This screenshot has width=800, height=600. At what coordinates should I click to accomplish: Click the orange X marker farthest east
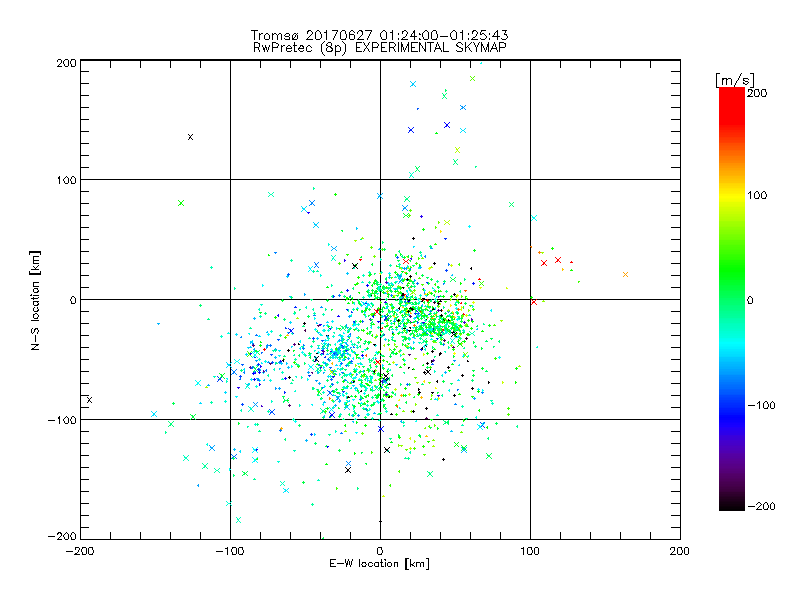click(x=626, y=274)
